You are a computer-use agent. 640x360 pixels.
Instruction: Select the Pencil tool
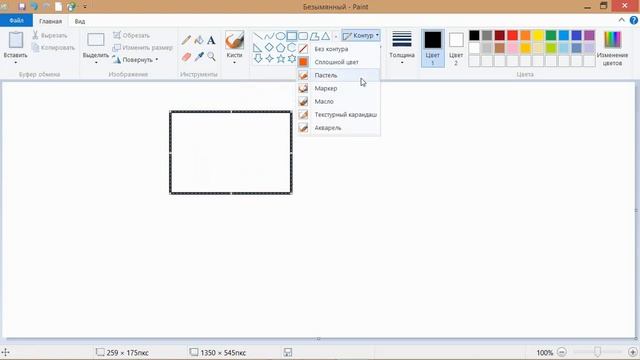186,40
